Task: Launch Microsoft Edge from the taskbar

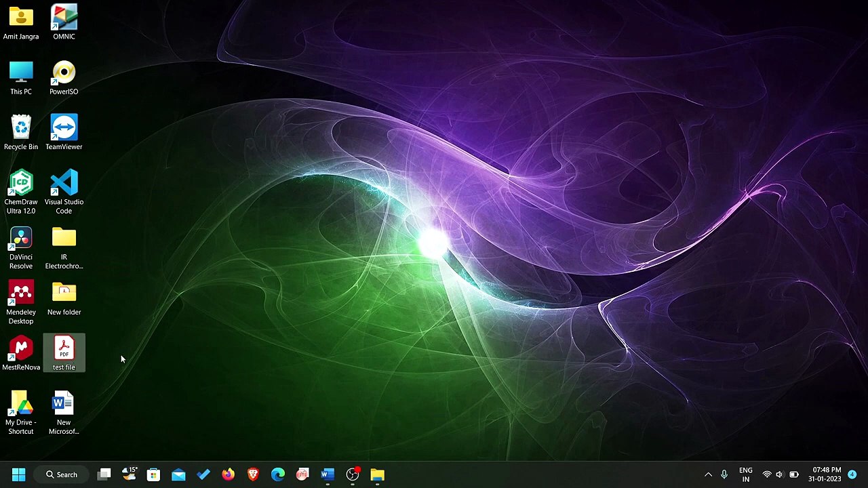Action: click(x=278, y=474)
